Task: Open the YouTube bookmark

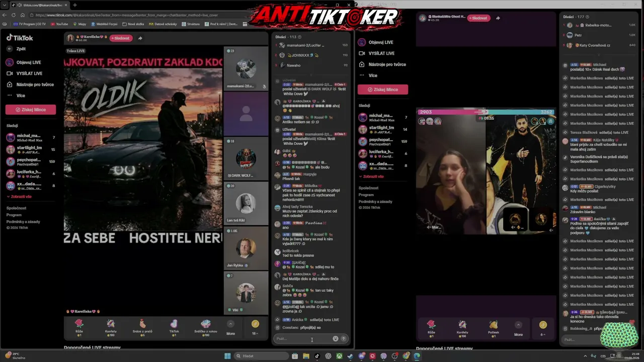Action: [x=59, y=24]
